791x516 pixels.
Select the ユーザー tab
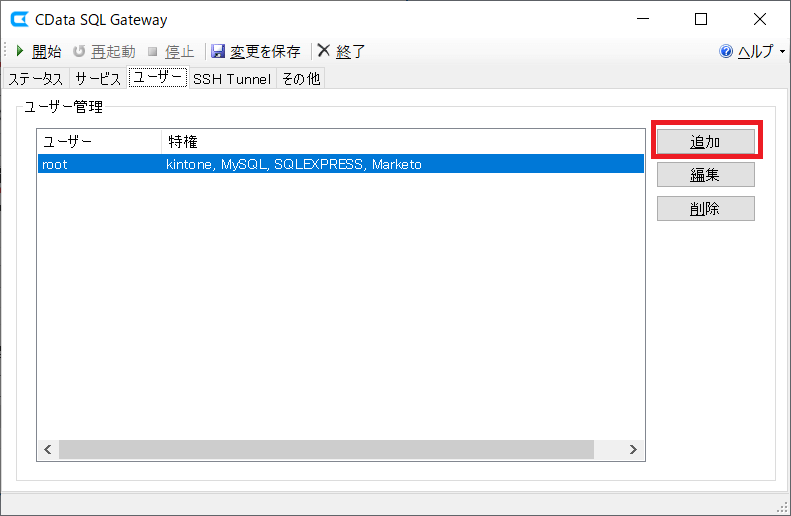point(158,77)
